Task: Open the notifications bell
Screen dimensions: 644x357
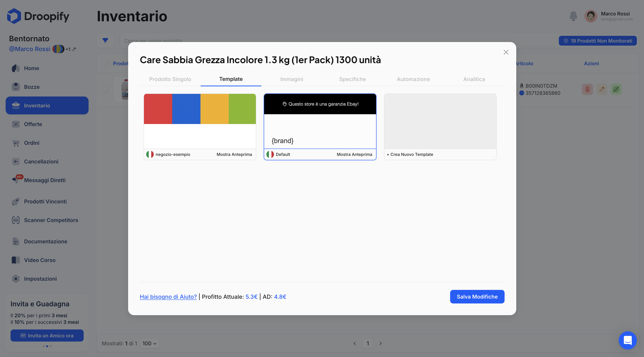Action: pyautogui.click(x=573, y=16)
